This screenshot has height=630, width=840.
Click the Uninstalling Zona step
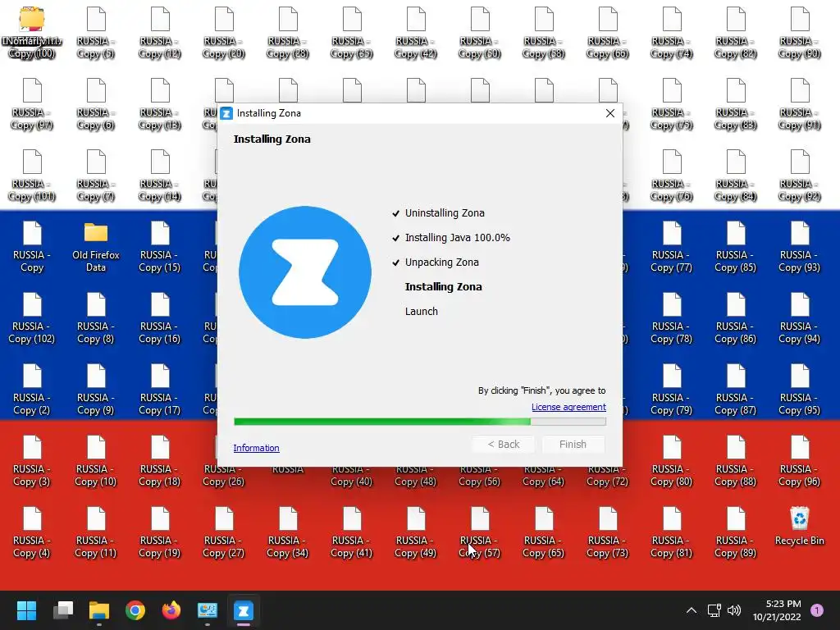tap(444, 213)
